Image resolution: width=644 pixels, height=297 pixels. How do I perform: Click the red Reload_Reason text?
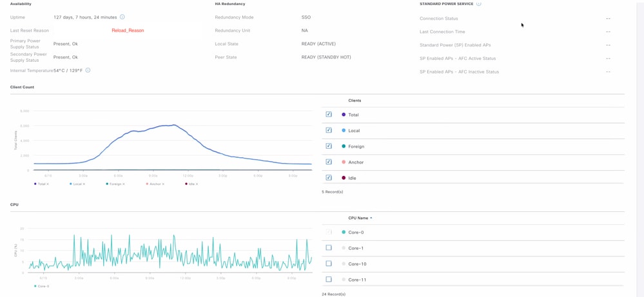128,30
